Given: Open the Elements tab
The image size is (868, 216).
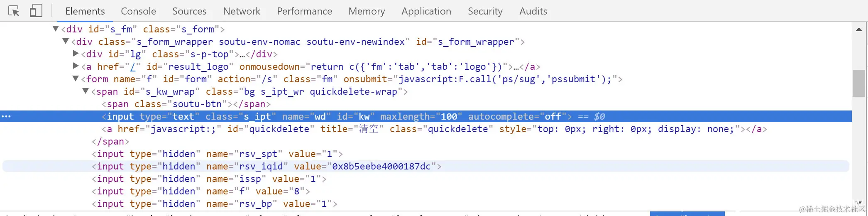Looking at the screenshot, I should pyautogui.click(x=85, y=11).
